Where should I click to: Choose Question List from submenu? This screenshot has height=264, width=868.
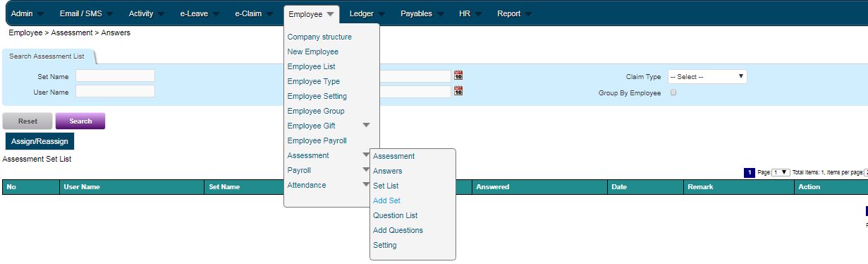pyautogui.click(x=395, y=215)
